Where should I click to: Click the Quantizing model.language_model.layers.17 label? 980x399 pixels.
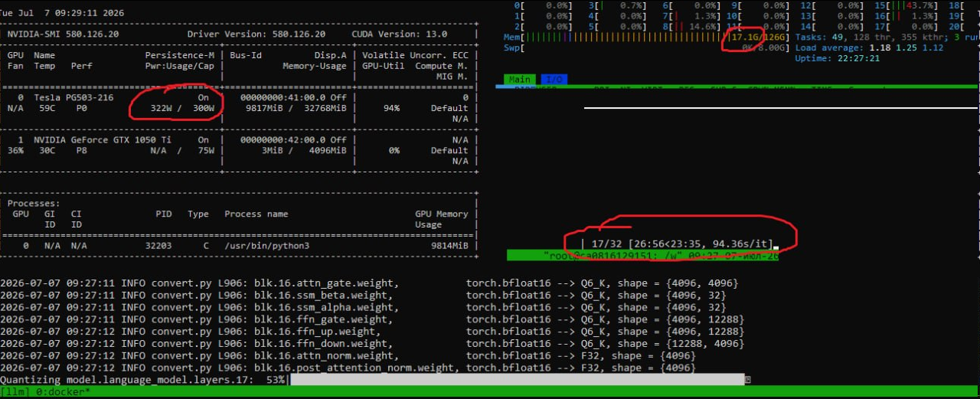pos(129,380)
